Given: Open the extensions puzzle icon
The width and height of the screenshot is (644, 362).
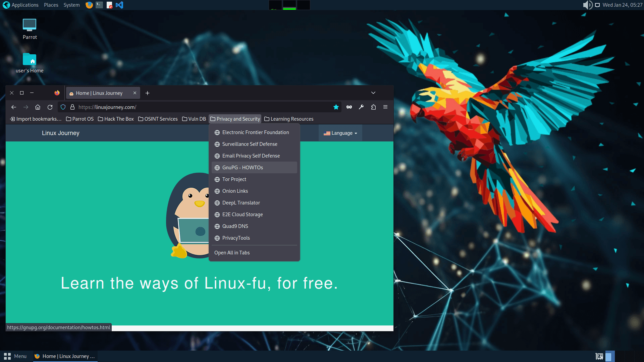Looking at the screenshot, I should [373, 107].
